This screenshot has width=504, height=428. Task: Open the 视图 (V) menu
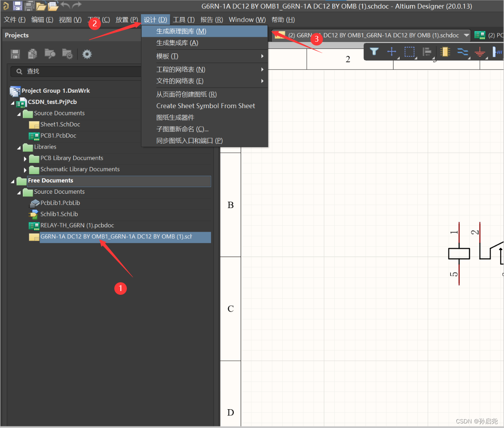click(70, 20)
